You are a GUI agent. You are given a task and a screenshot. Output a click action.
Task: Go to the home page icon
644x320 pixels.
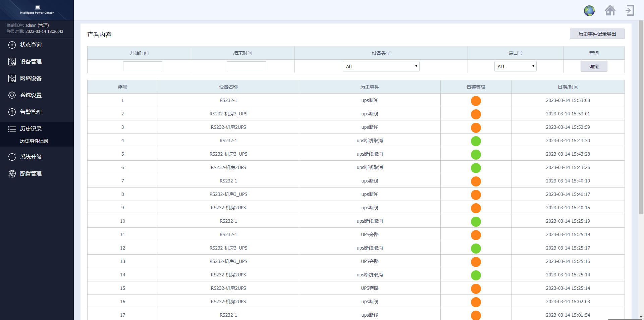click(x=610, y=11)
